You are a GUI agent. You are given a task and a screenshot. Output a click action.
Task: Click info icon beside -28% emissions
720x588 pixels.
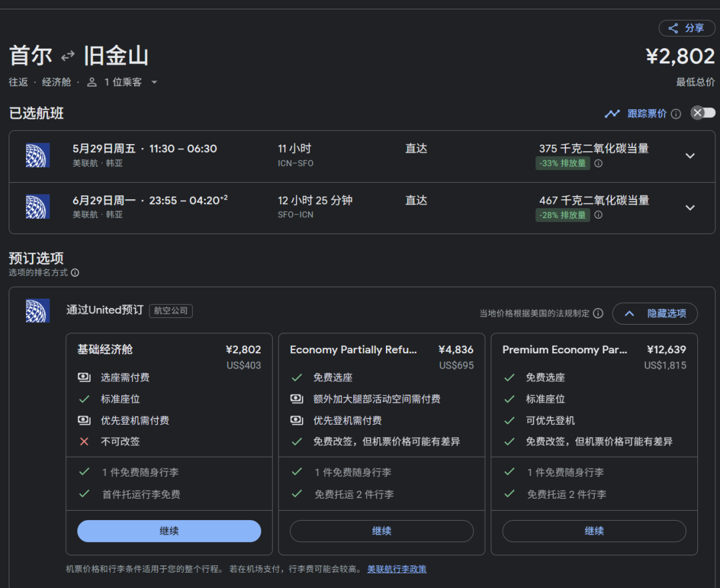[x=598, y=215]
